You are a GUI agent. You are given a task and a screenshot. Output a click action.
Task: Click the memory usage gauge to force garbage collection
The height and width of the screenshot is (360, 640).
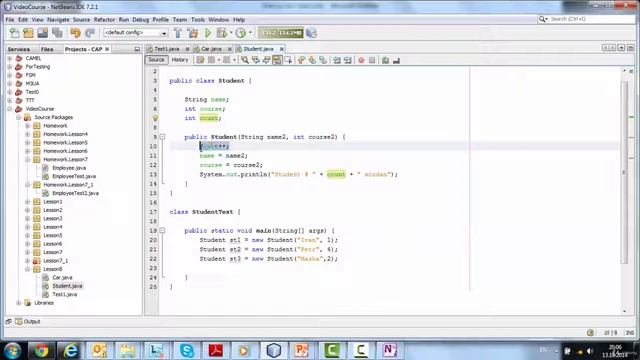[x=281, y=33]
